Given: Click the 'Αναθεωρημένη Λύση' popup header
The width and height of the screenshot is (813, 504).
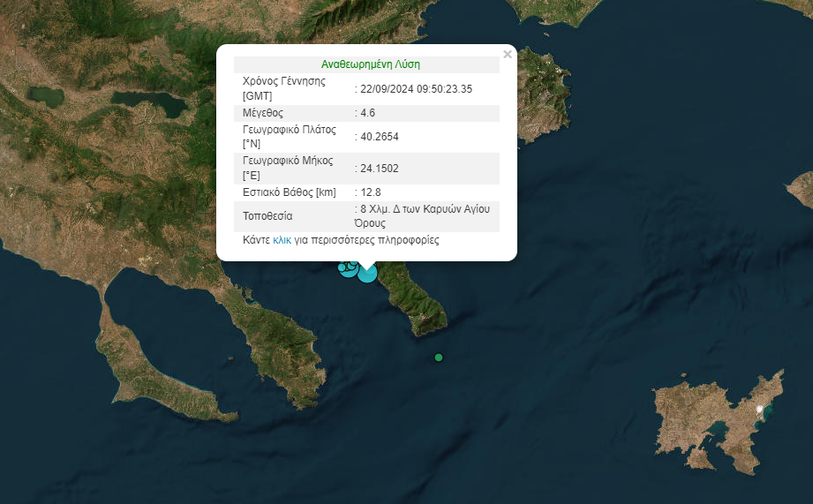Looking at the screenshot, I should [370, 64].
